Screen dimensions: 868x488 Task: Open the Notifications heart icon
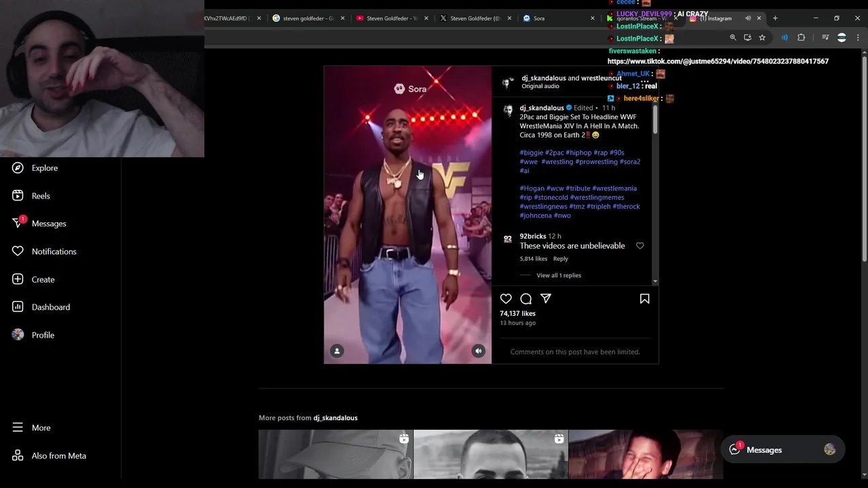coord(18,251)
